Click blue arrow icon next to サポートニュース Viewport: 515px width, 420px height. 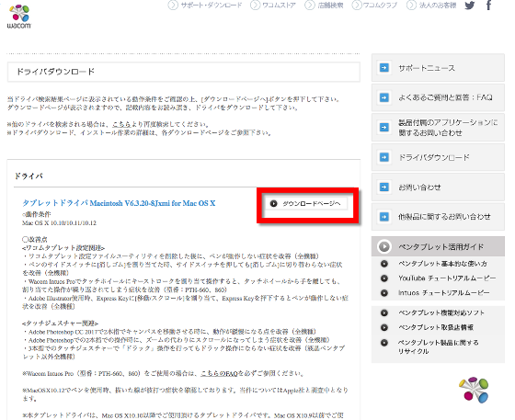click(x=384, y=68)
